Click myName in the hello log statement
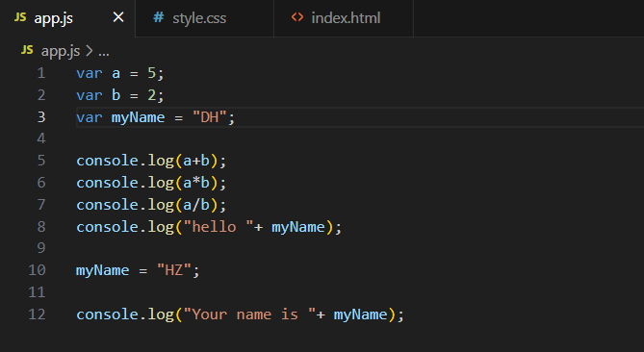Screen dimensions: 644x352 pyautogui.click(x=298, y=228)
